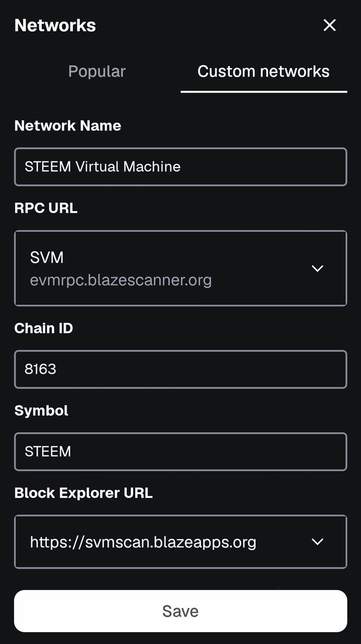Click the Network Name label

tap(68, 125)
